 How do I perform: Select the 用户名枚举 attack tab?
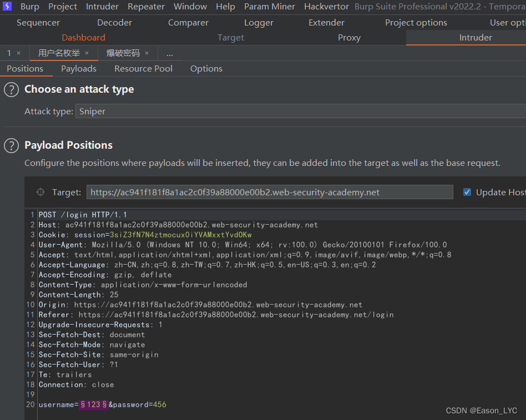59,53
